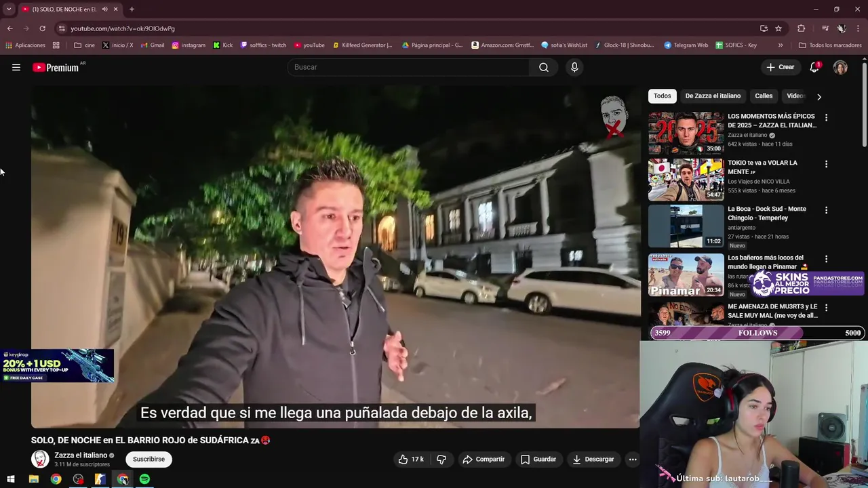868x488 pixels.
Task: Select the Todos filter chip
Action: 663,96
